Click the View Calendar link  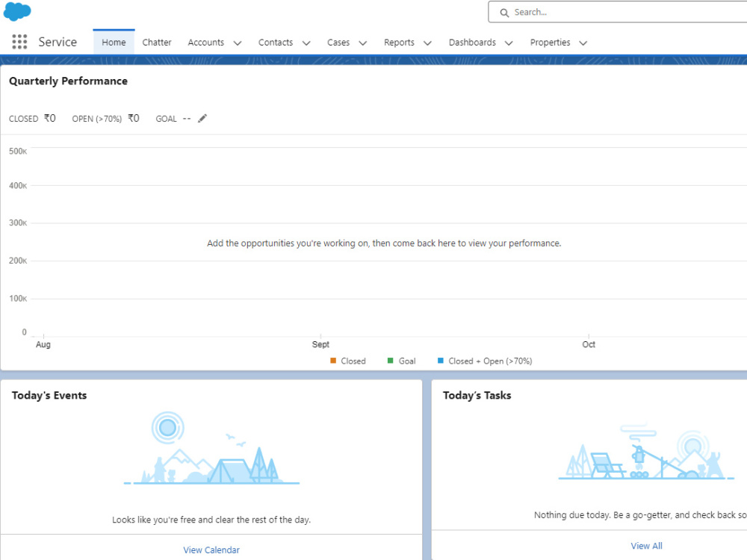click(211, 550)
